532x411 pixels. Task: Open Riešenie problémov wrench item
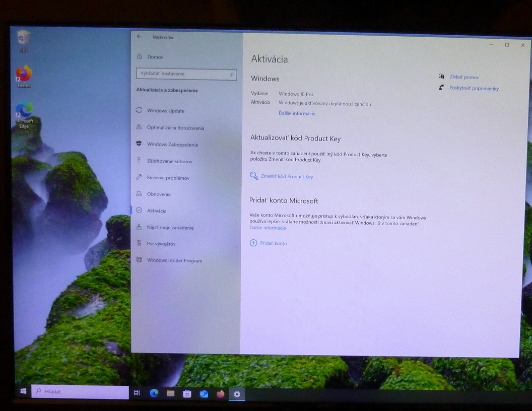[168, 178]
